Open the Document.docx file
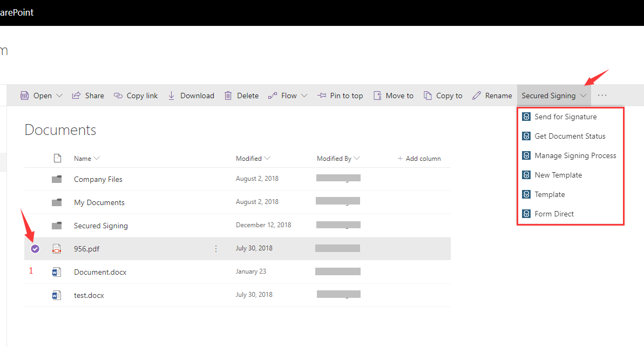Screen dimensions: 644x347 point(100,272)
